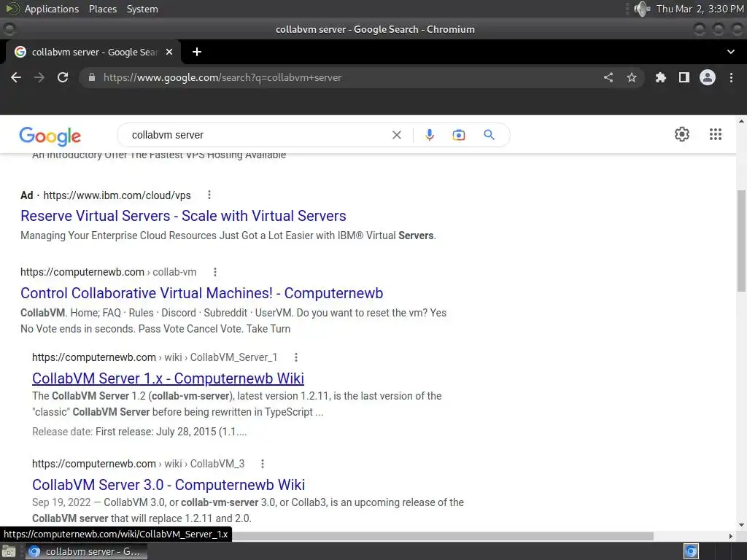
Task: Open Google quick settings gear
Action: [682, 134]
